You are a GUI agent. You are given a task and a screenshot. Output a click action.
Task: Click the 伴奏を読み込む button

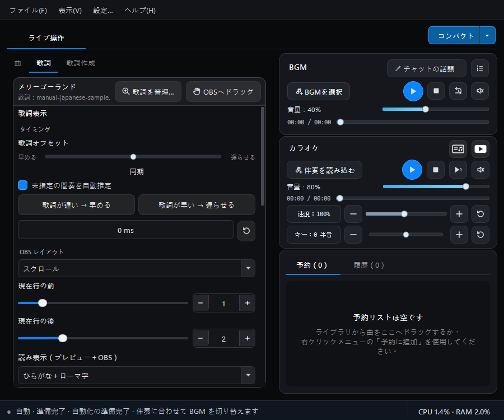(x=325, y=170)
